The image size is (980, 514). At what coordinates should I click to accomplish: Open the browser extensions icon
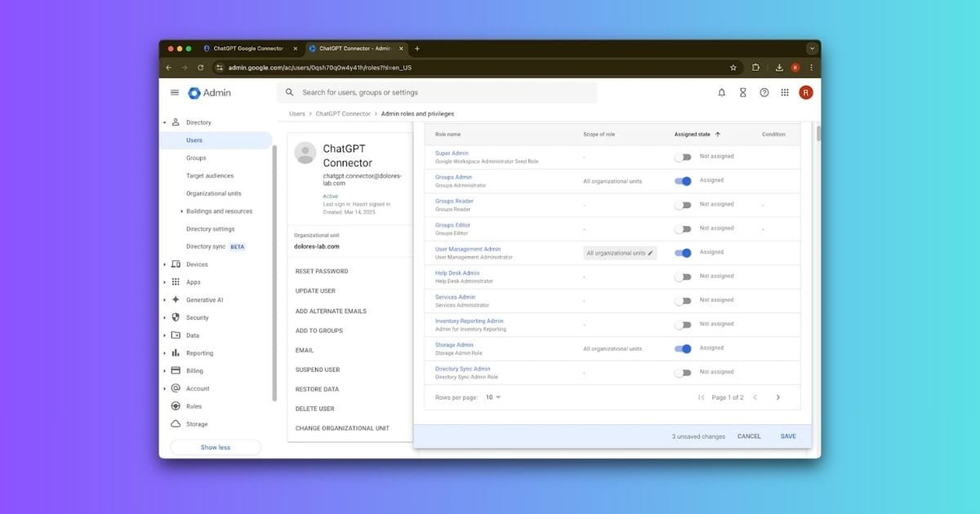tap(755, 68)
